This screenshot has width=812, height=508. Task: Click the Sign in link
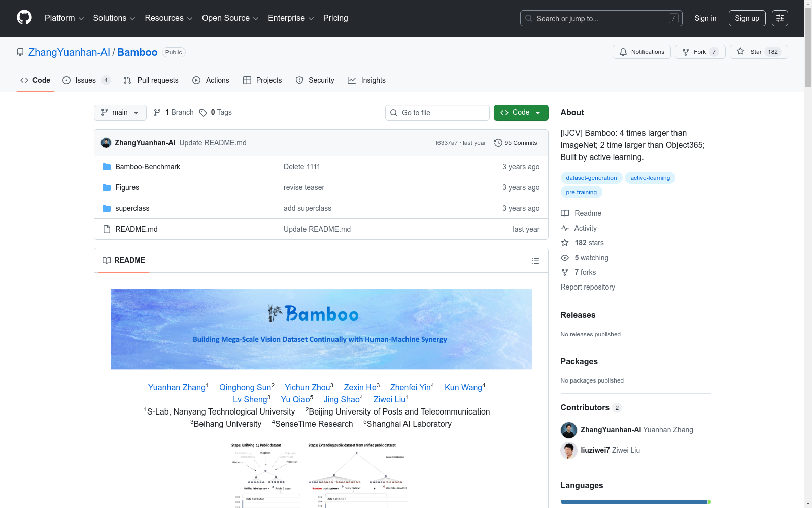click(x=705, y=18)
